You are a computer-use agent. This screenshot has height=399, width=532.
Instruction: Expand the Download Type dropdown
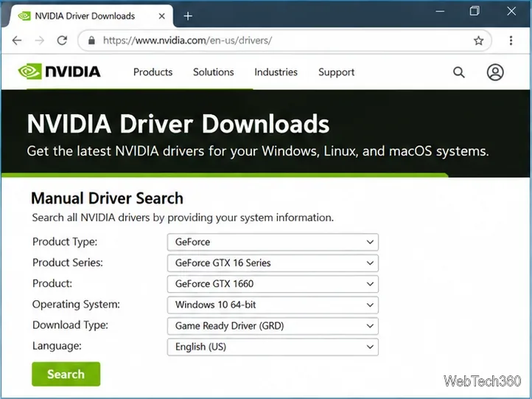(x=273, y=326)
